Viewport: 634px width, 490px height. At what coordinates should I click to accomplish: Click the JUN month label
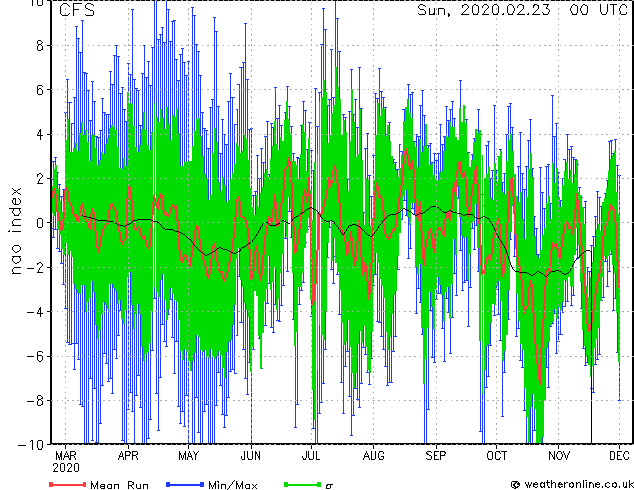pyautogui.click(x=251, y=456)
